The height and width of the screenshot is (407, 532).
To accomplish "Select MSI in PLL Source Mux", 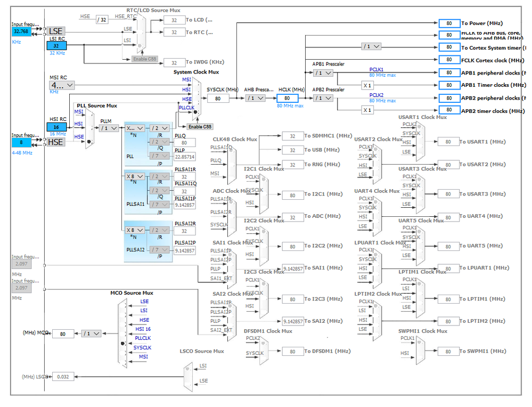I will click(79, 112).
